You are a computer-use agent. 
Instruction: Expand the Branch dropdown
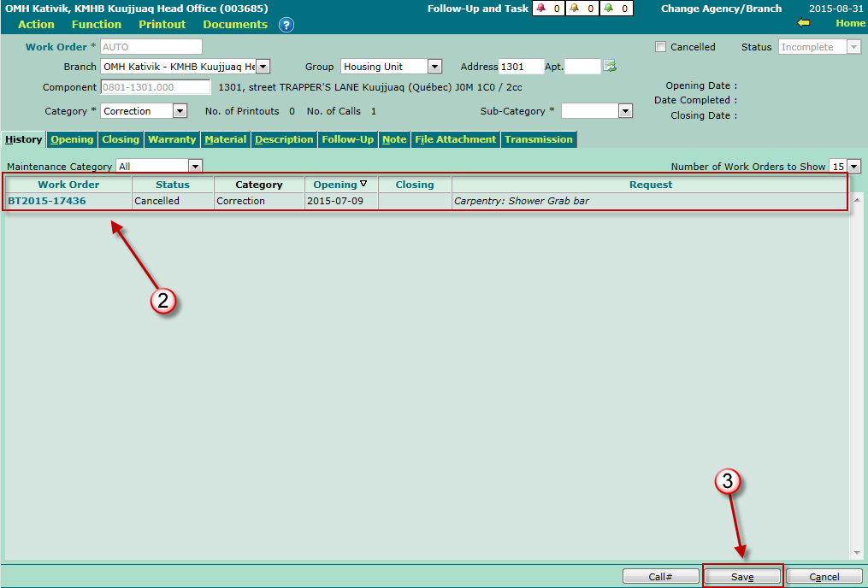(x=263, y=66)
